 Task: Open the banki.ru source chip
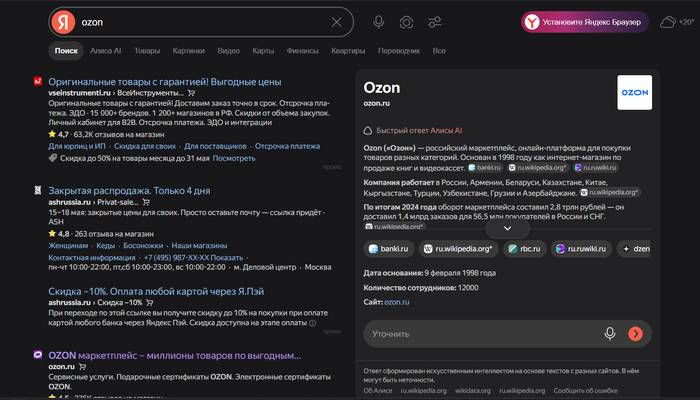pyautogui.click(x=388, y=249)
